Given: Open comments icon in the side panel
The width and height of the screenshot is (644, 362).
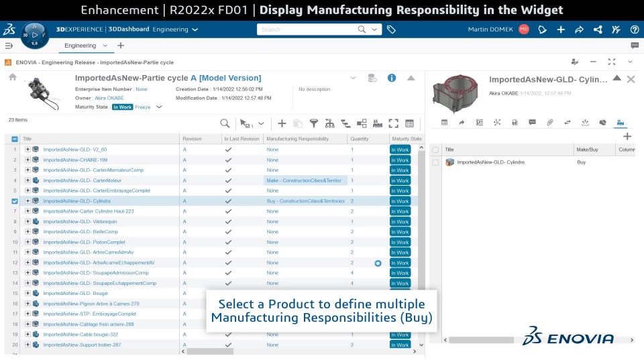Looking at the screenshot, I should pyautogui.click(x=532, y=122).
